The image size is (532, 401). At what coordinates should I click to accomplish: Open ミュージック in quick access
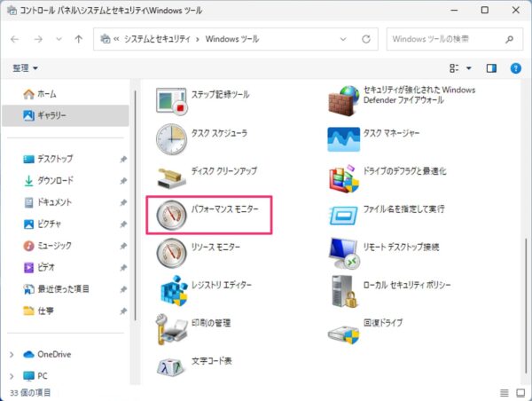coord(48,246)
